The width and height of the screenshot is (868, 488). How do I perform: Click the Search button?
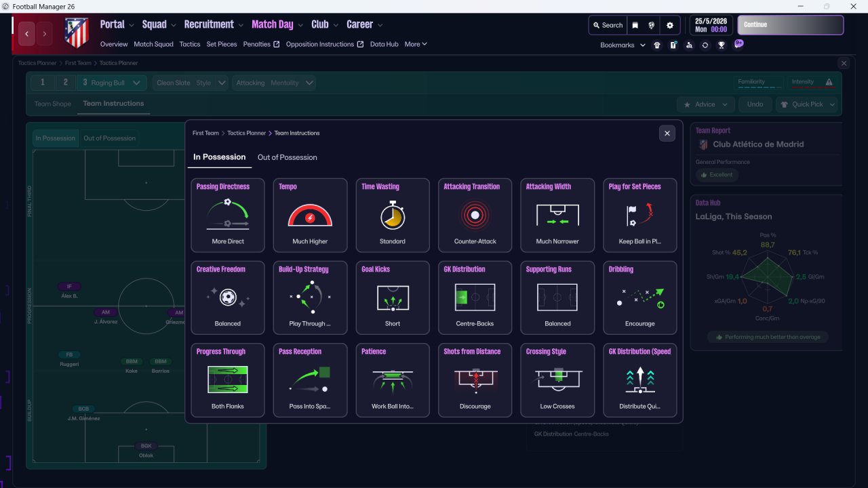(x=607, y=25)
